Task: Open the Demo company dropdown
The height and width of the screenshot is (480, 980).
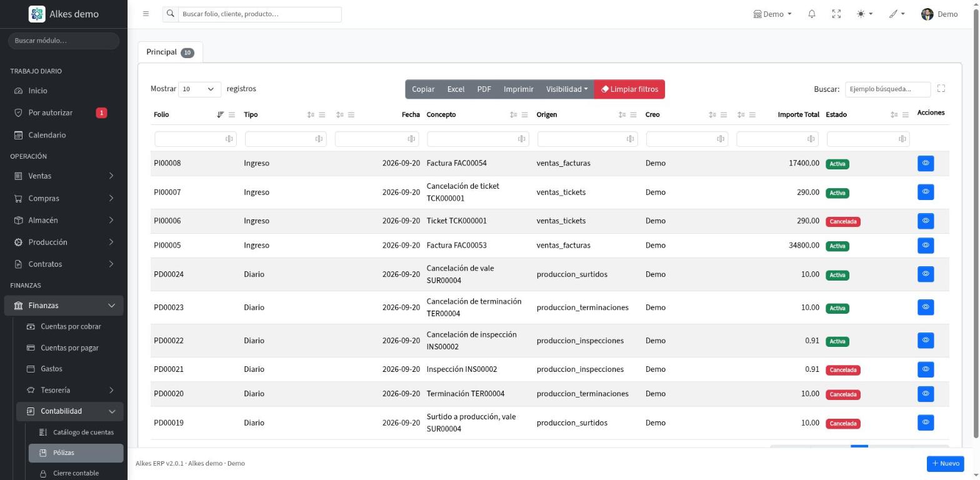Action: pos(772,14)
